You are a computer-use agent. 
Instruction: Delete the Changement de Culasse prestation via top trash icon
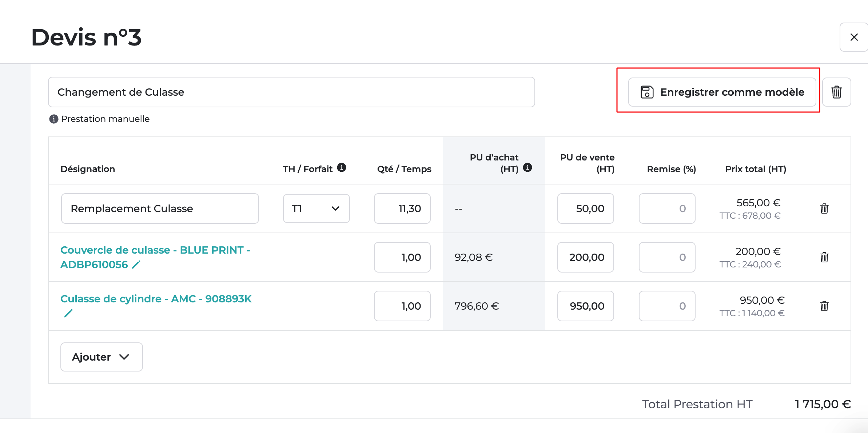[x=836, y=92]
